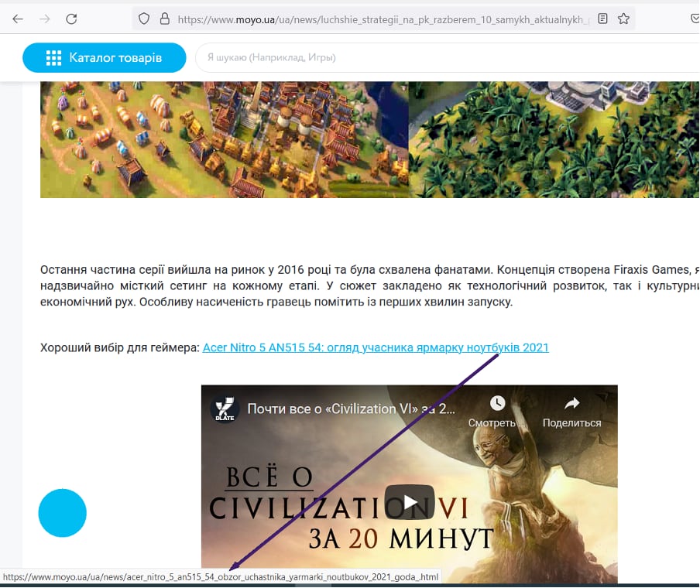700x588 pixels.
Task: Click the text Хороший вибір для геймера
Action: [x=120, y=347]
